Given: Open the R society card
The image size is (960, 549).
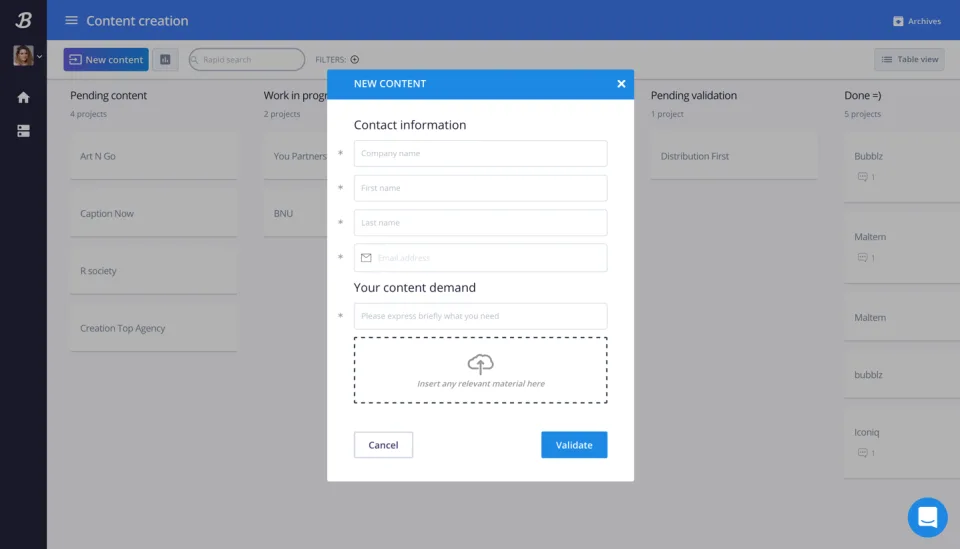Looking at the screenshot, I should 154,271.
